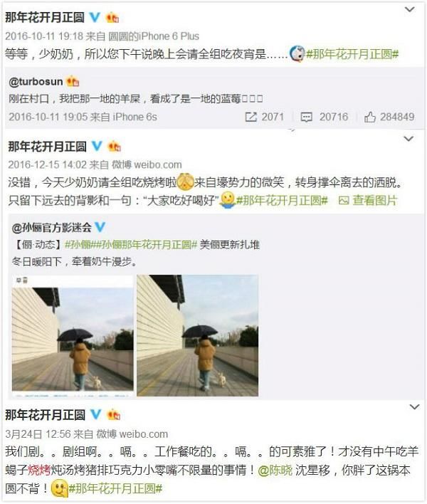Open the chevron menu on the 3月24日 post
427x504 pixels.
[414, 407]
